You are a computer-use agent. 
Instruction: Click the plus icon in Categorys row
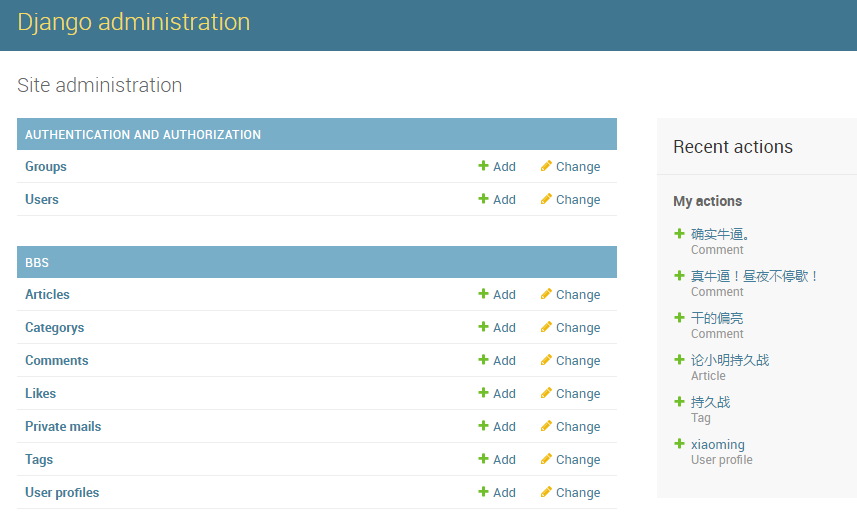[483, 326]
